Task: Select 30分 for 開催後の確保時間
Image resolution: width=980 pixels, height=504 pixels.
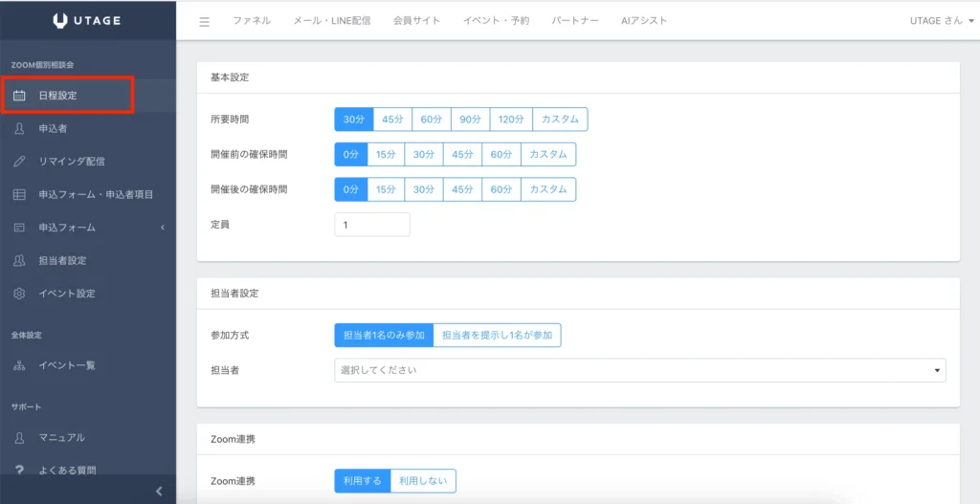Action: pyautogui.click(x=424, y=189)
